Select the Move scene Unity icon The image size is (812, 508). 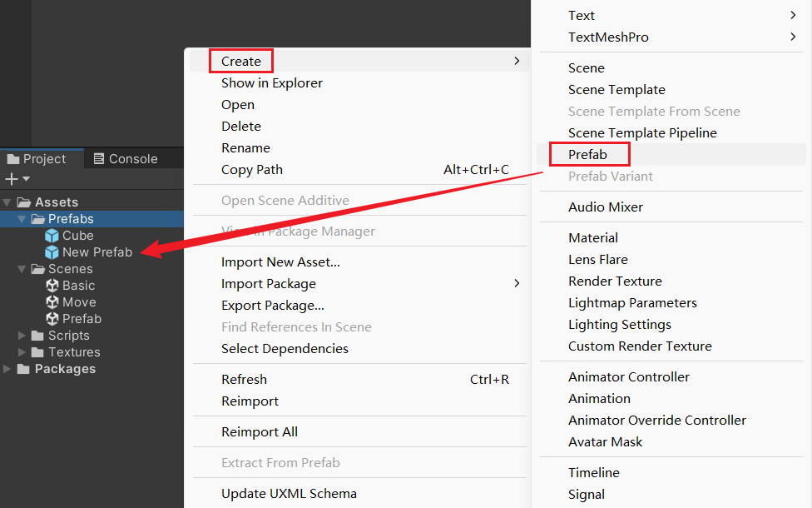52,302
